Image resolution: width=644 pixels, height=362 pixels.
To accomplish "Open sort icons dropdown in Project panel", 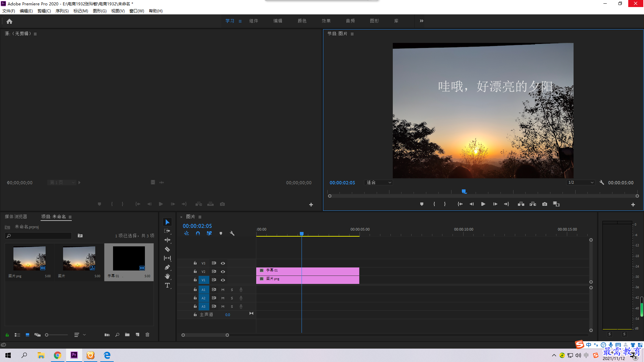I will tap(80, 335).
